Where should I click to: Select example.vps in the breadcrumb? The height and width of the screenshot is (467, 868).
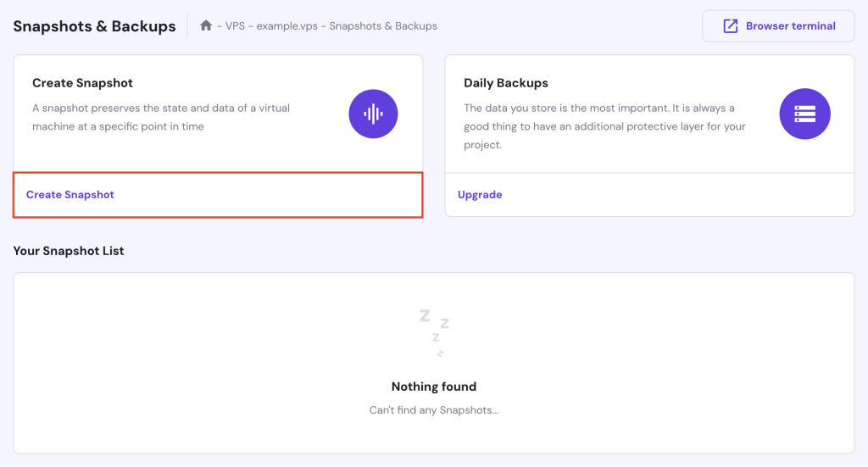[287, 26]
